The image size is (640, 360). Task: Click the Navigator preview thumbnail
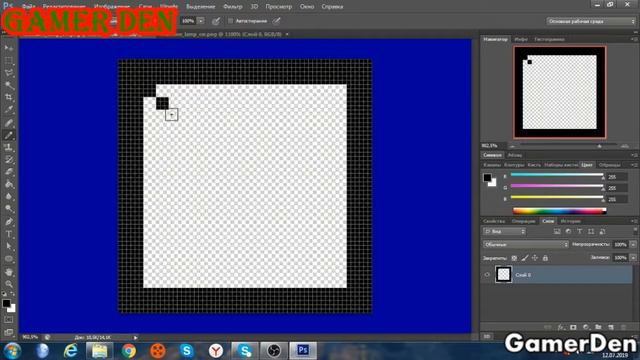pyautogui.click(x=560, y=92)
